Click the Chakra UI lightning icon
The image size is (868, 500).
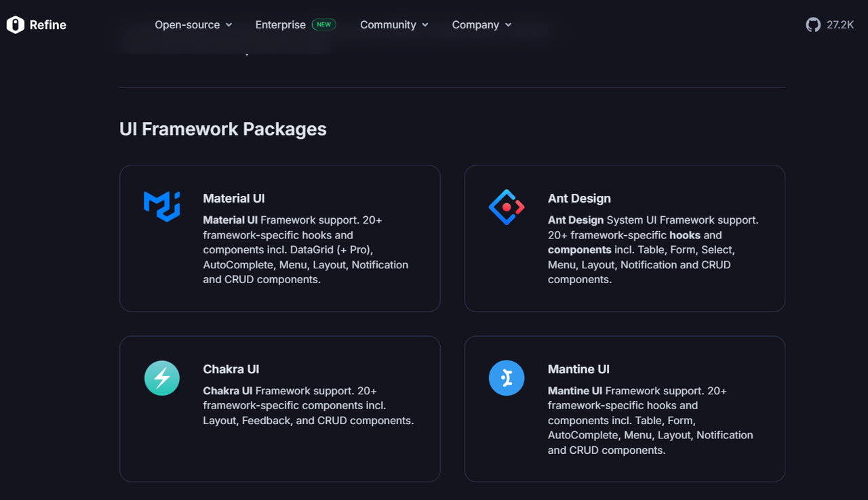click(x=161, y=377)
